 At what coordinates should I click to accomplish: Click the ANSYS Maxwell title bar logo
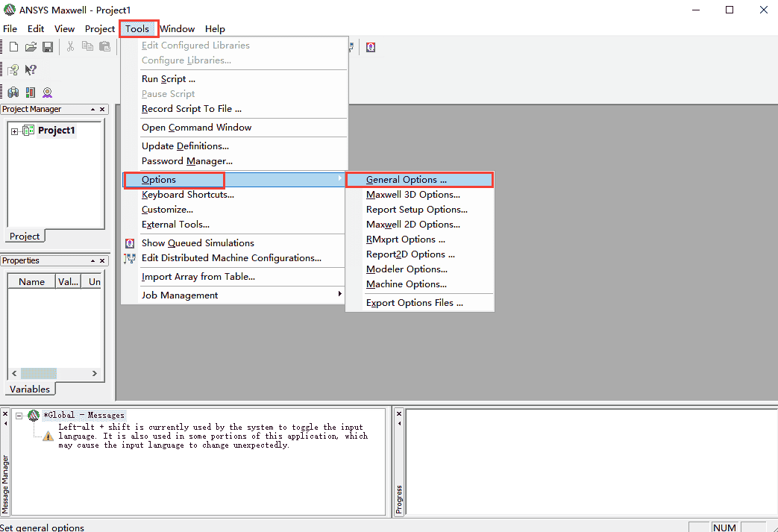(x=10, y=10)
